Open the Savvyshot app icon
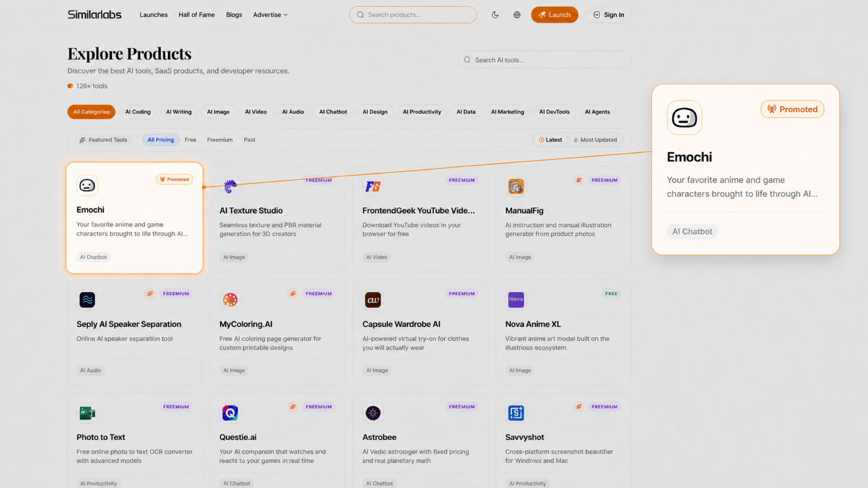Image resolution: width=868 pixels, height=488 pixels. tap(516, 413)
